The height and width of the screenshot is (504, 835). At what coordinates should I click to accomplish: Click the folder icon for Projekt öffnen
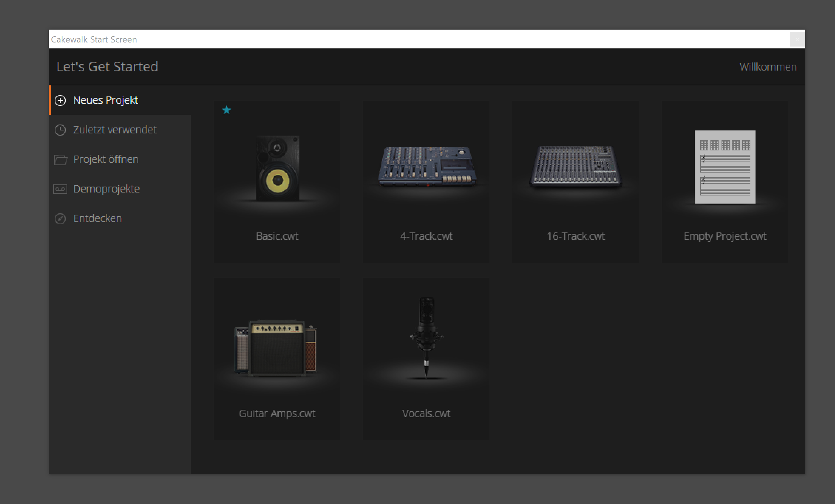(61, 160)
